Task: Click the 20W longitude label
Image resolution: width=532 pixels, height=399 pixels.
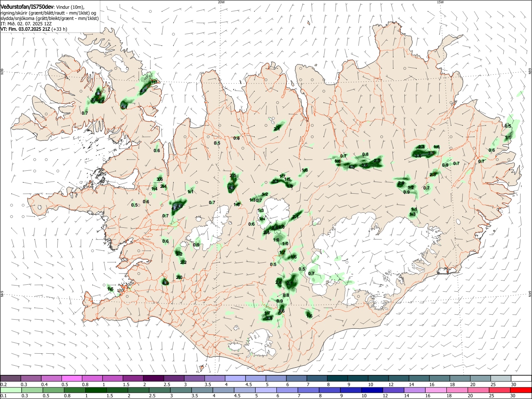Action: click(221, 2)
